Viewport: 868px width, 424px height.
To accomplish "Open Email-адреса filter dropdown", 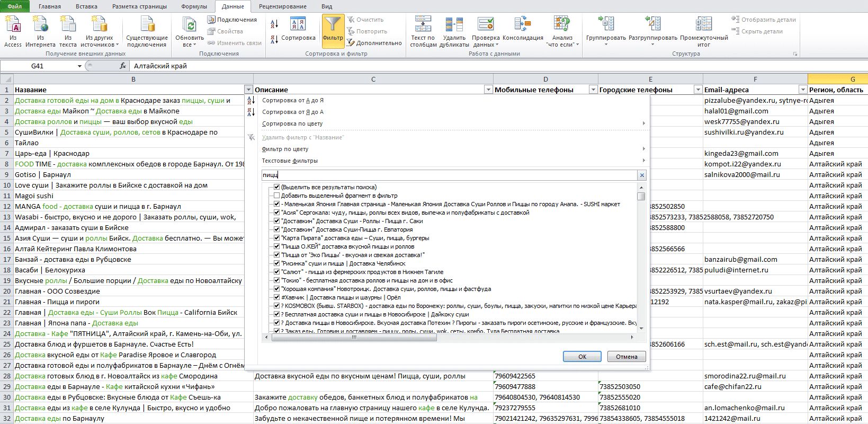I will [x=803, y=90].
